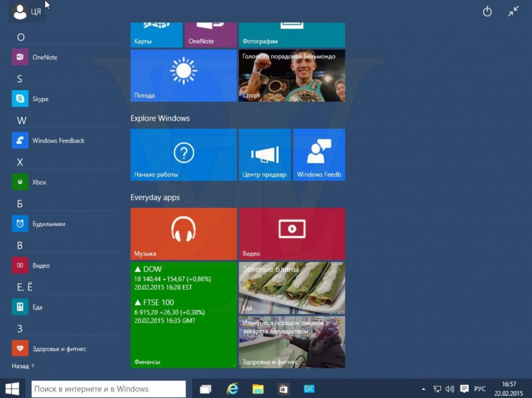Open the volume speaker tray icon
This screenshot has height=398, width=532.
point(449,389)
